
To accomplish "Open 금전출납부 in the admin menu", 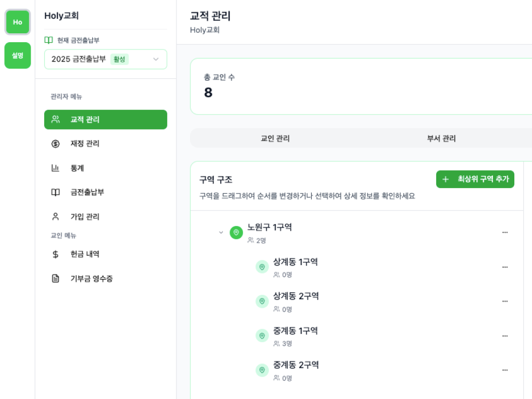I will pos(87,192).
